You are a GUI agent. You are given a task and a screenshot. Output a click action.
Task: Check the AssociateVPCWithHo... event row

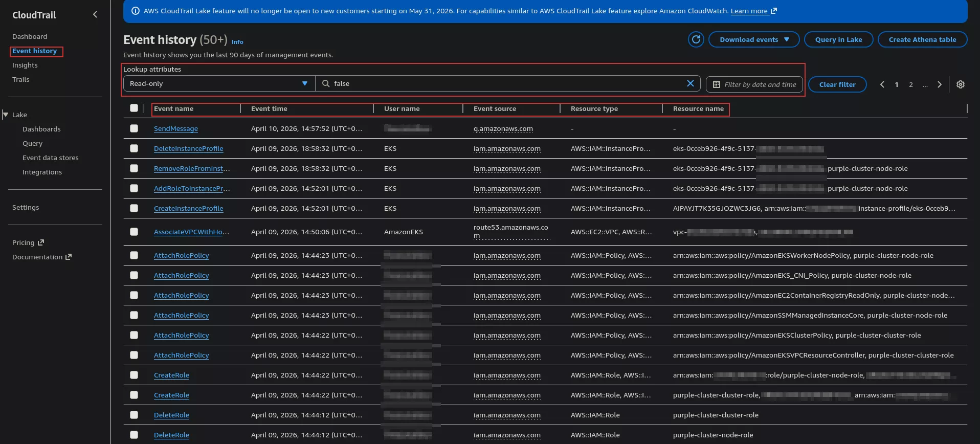[134, 232]
